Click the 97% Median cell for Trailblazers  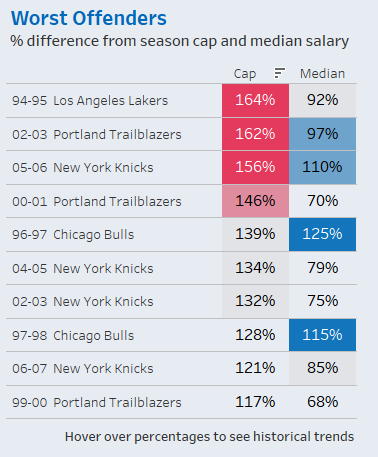(x=322, y=134)
